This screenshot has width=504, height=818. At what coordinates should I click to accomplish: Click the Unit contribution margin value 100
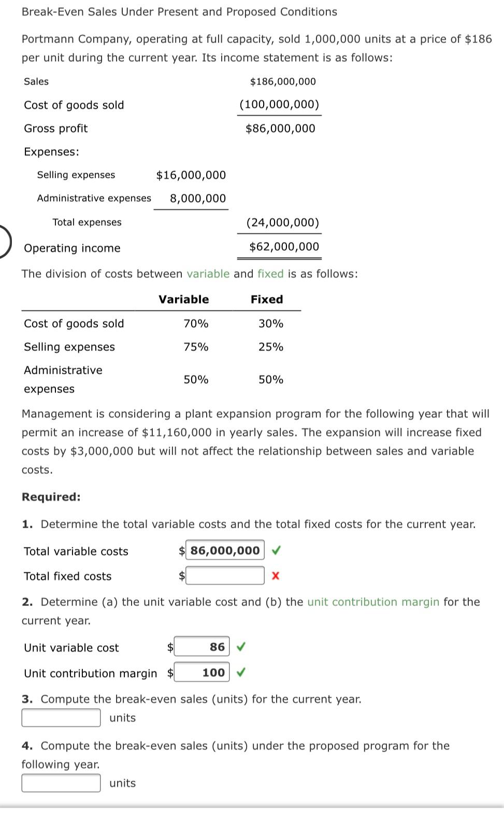pos(202,672)
